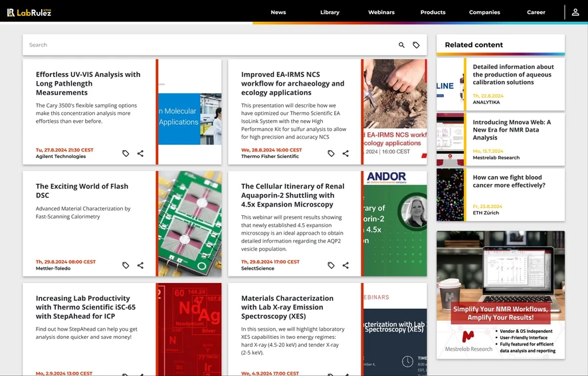The height and width of the screenshot is (376, 588).
Task: Open the Products menu
Action: tap(433, 13)
